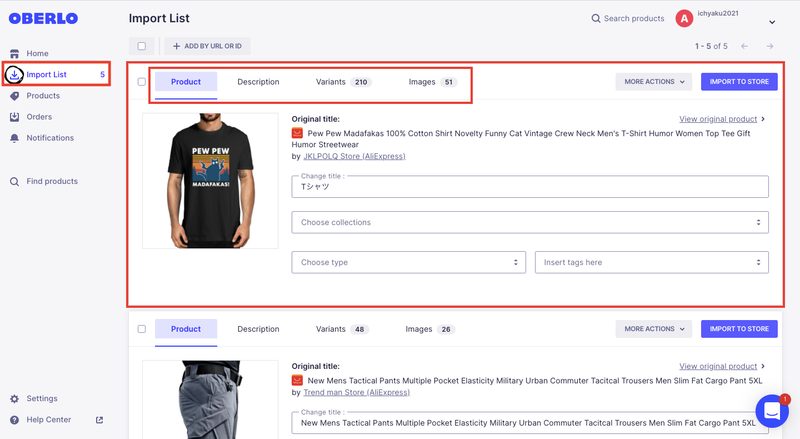The width and height of the screenshot is (800, 439).
Task: Open the chat support bubble
Action: tap(772, 411)
